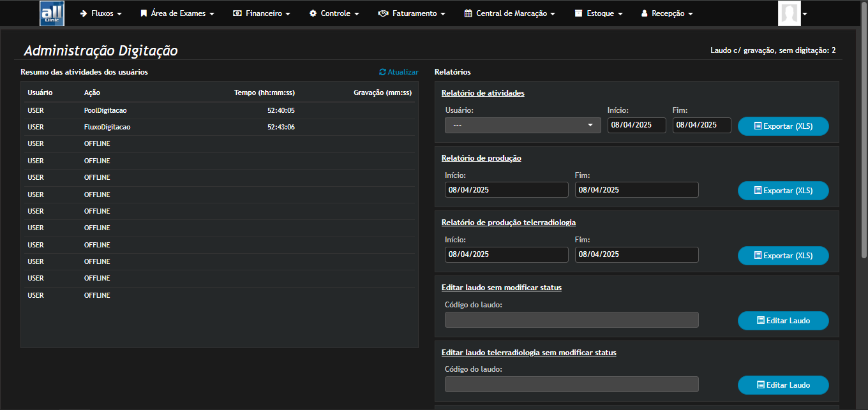Open the Editar laudo sem modificar status link

coord(502,287)
